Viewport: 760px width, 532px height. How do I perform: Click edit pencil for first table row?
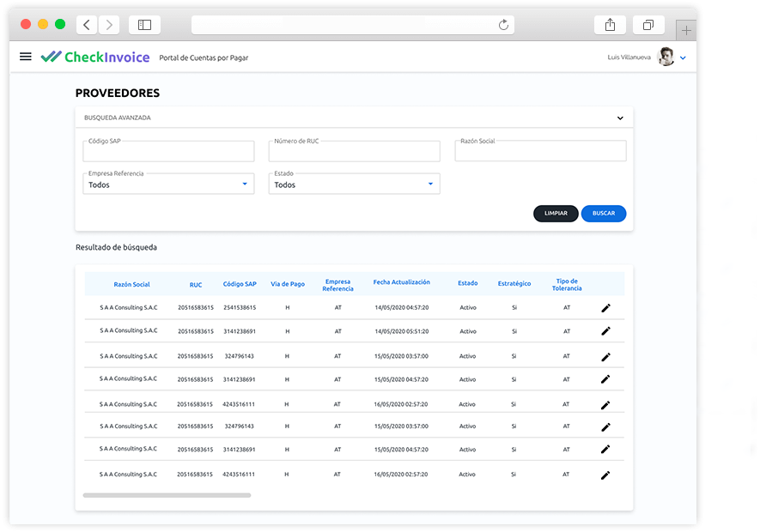(x=605, y=308)
